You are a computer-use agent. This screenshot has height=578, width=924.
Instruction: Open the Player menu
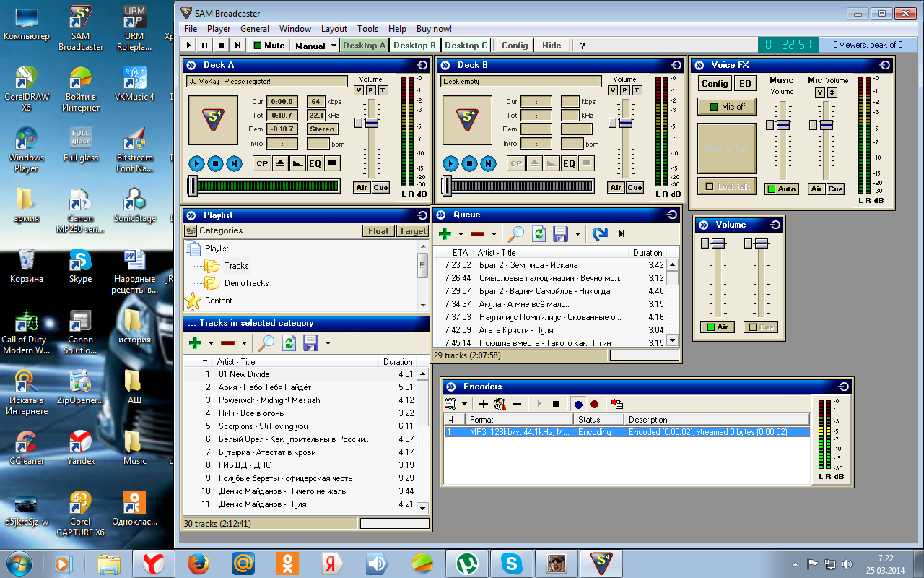pyautogui.click(x=219, y=29)
